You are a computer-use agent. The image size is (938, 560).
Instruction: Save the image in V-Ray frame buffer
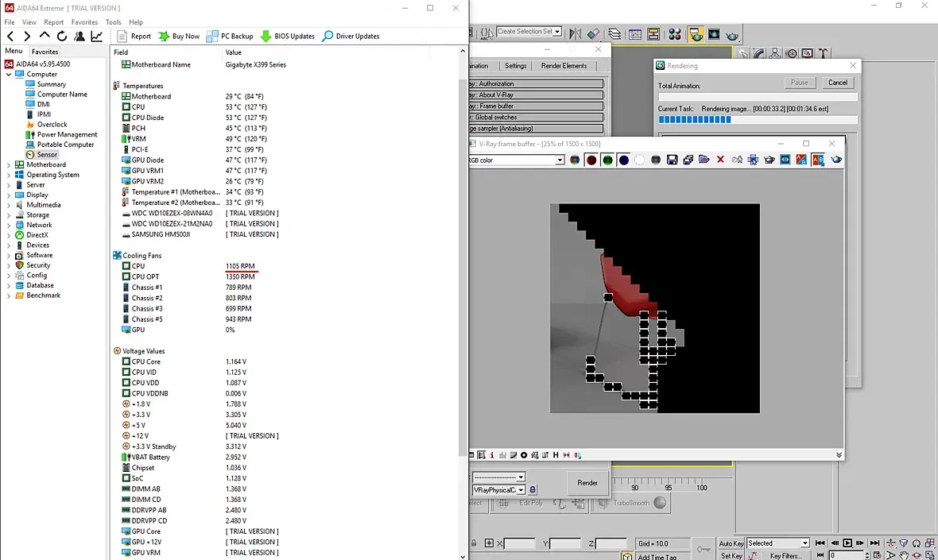click(672, 160)
